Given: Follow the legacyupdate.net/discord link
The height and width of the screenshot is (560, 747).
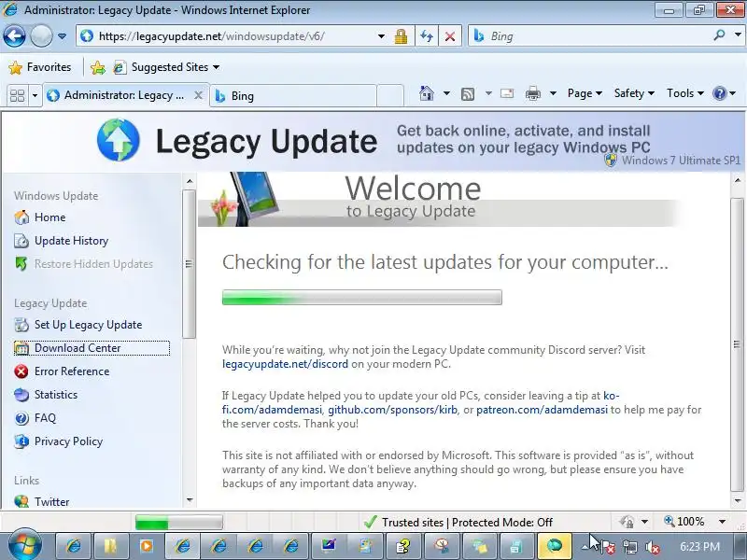Looking at the screenshot, I should 285,364.
